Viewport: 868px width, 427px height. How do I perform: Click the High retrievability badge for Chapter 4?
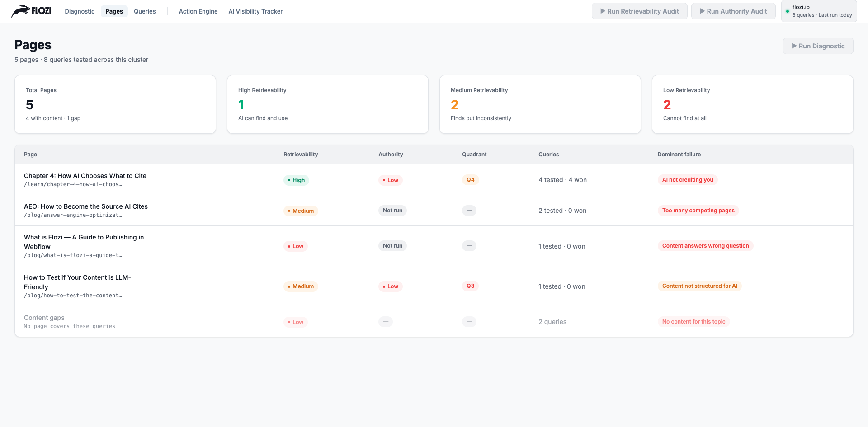point(296,180)
